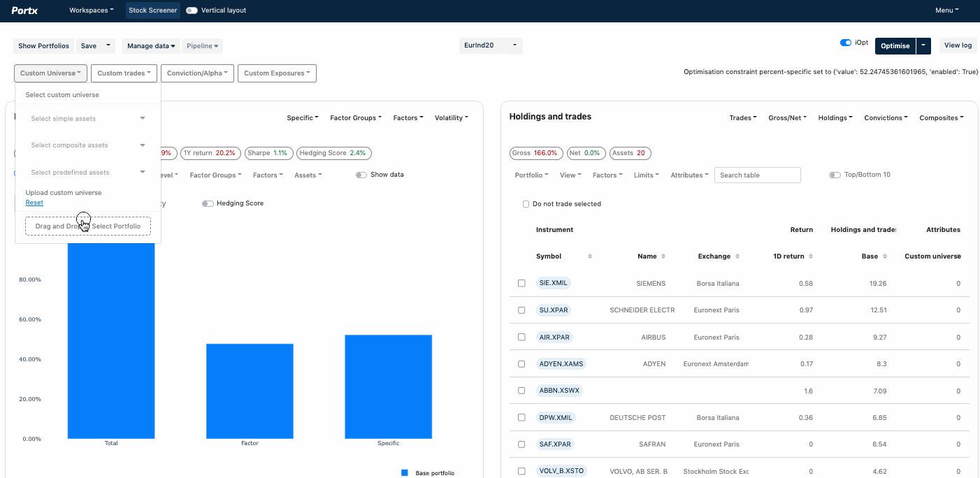
Task: Click the Portx logo
Action: (x=24, y=10)
